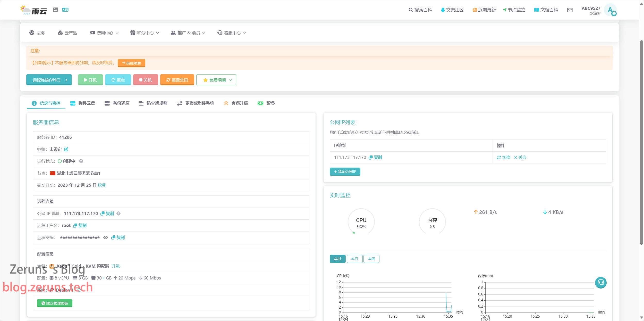
Task: Switch monitoring chart to 本周 view
Action: tap(371, 259)
